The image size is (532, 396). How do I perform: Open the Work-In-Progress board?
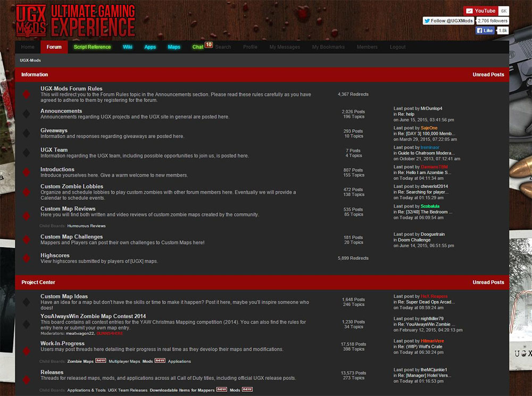[62, 343]
